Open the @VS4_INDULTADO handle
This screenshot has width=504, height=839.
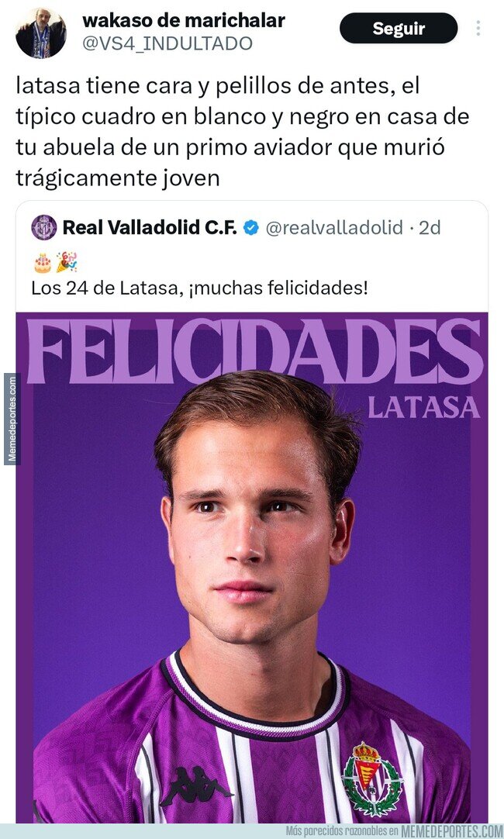click(167, 44)
